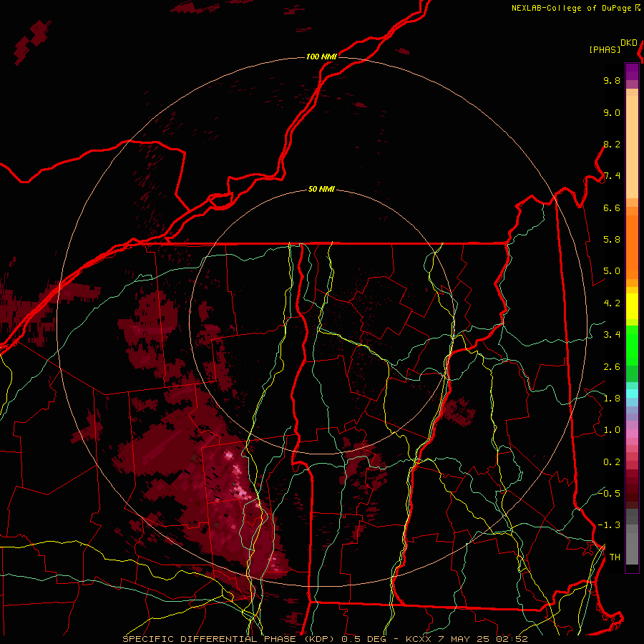Click the -1.3 scale label

[x=609, y=525]
